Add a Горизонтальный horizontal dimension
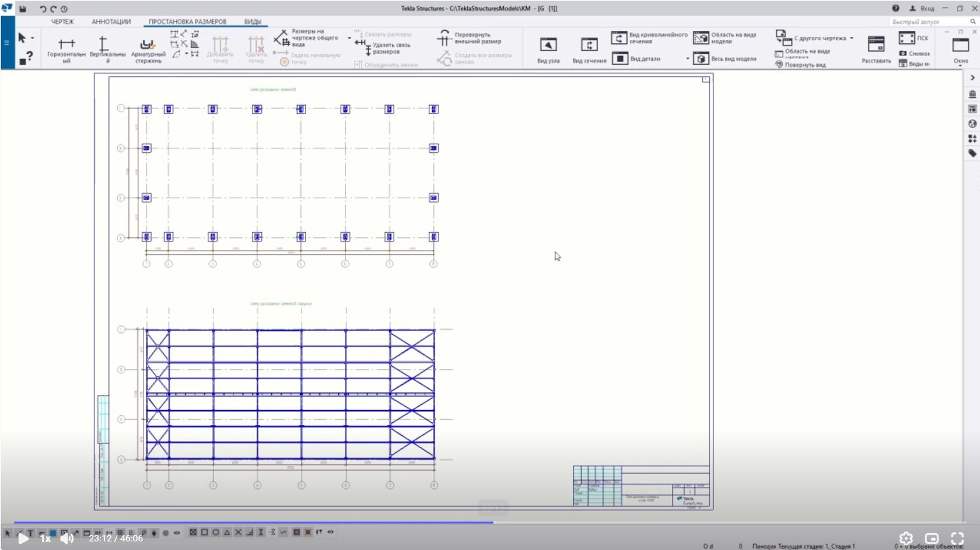 click(66, 49)
